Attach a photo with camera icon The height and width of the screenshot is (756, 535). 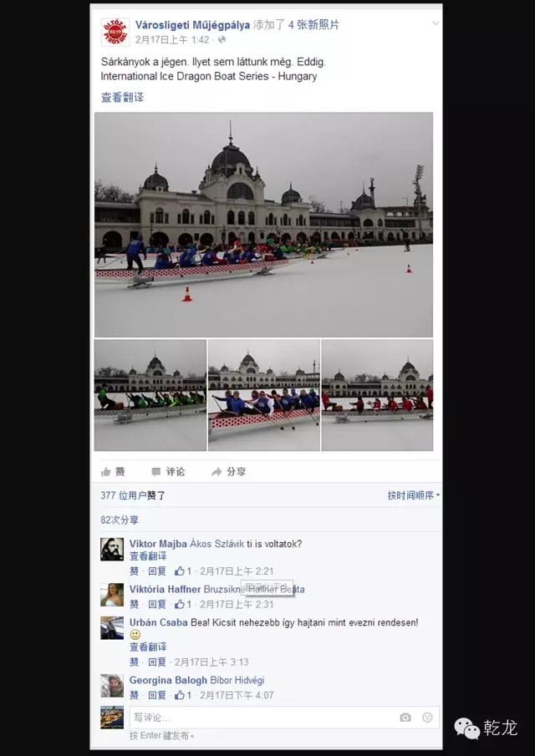click(x=405, y=718)
